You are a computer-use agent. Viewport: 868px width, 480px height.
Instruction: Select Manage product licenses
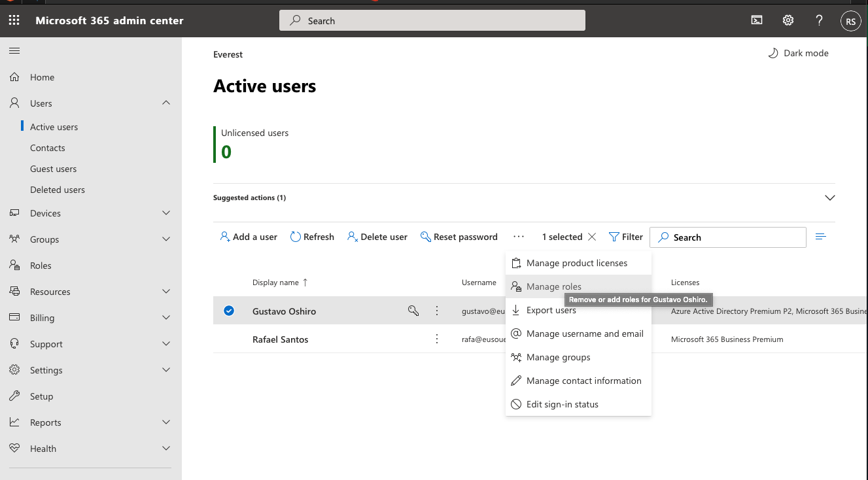tap(578, 263)
